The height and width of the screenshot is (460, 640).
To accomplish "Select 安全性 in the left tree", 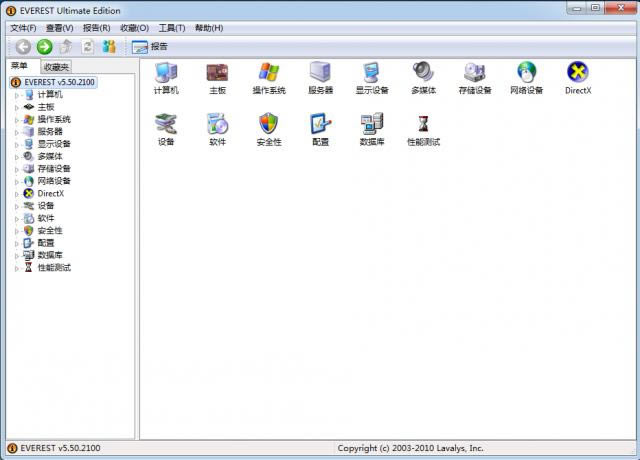I will click(x=50, y=231).
